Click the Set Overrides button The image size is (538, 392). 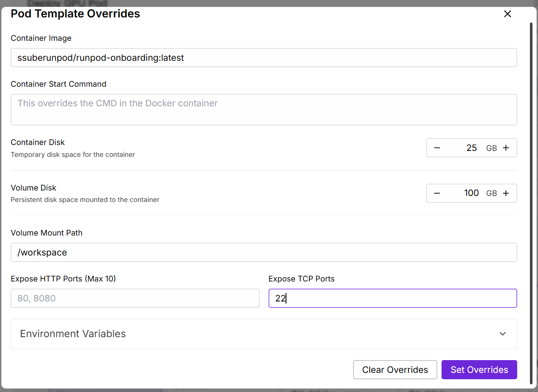coord(479,370)
